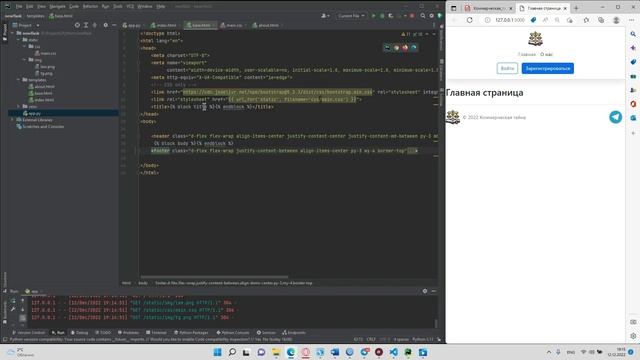Click the Select Opened File target icon

click(x=77, y=25)
